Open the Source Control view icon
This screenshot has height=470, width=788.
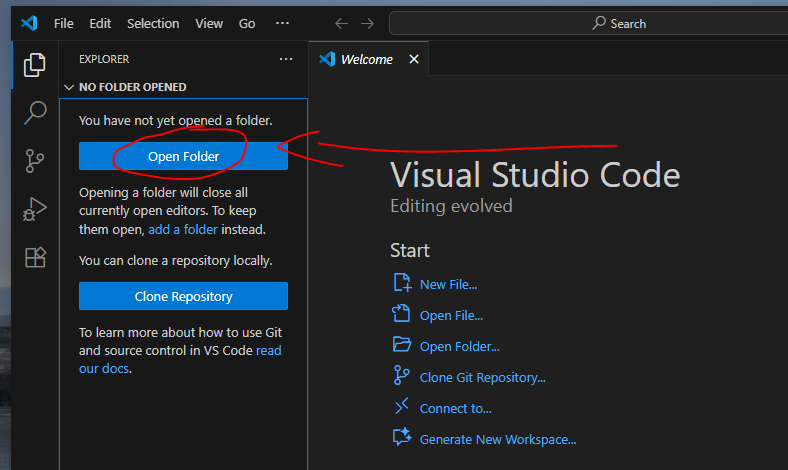35,160
